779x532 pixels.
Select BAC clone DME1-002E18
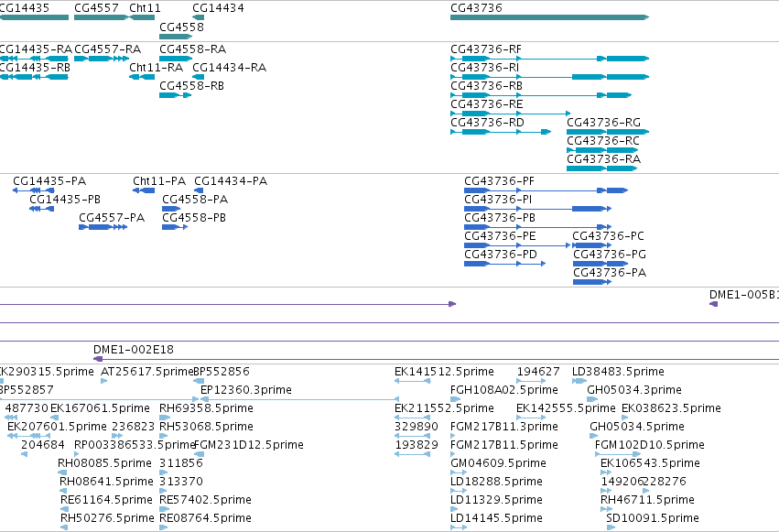click(437, 359)
